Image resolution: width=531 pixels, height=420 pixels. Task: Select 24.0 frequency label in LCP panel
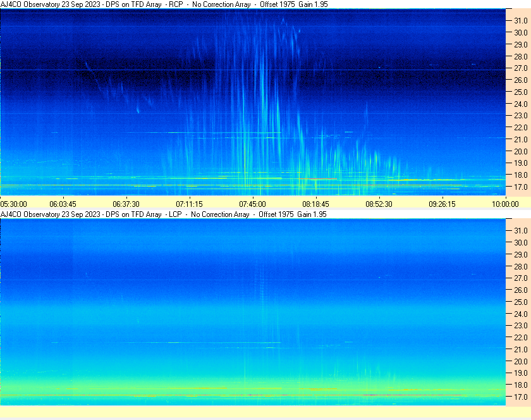point(520,314)
